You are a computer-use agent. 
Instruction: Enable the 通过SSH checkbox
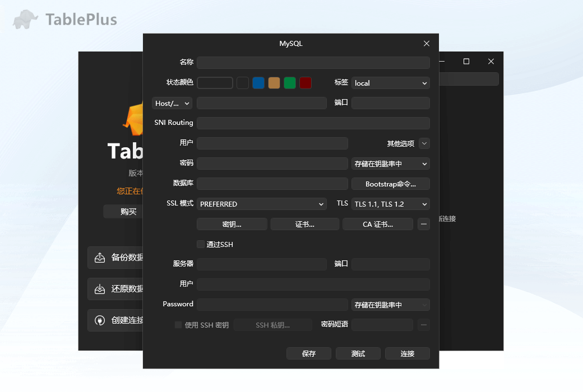(200, 244)
